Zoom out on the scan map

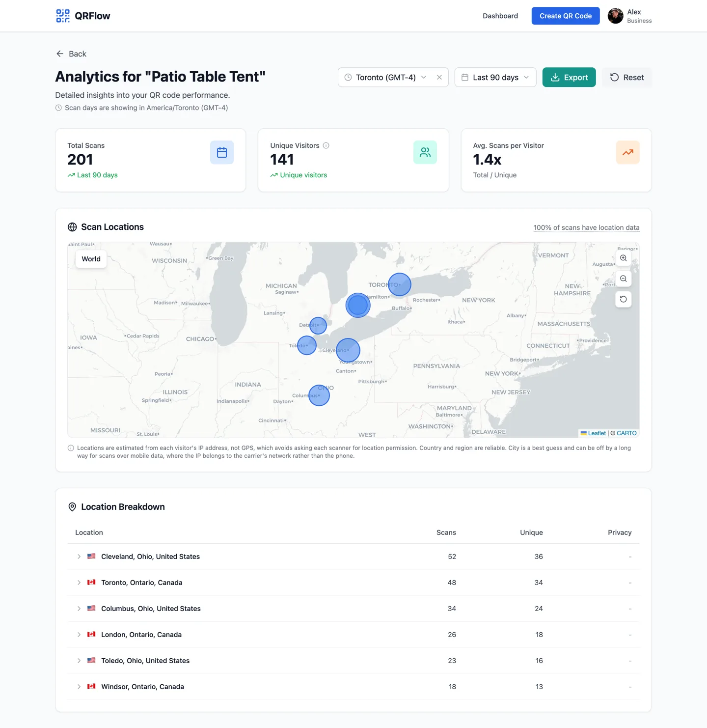(x=624, y=279)
